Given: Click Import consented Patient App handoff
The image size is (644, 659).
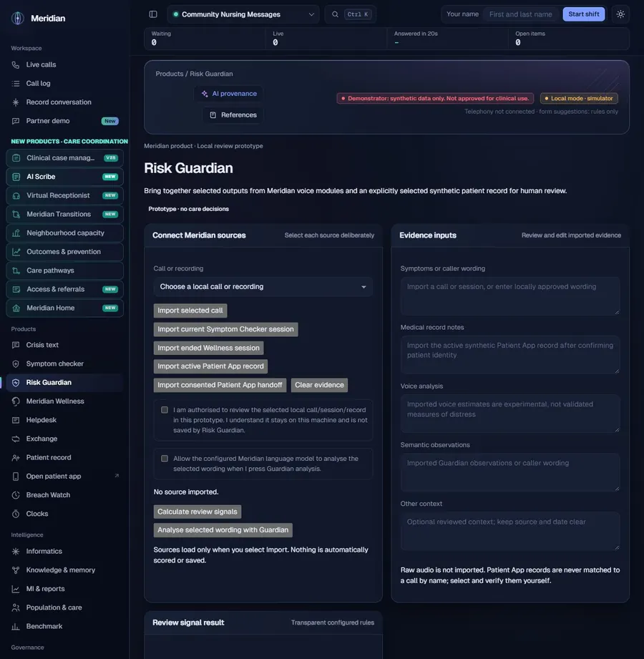Looking at the screenshot, I should pos(220,385).
